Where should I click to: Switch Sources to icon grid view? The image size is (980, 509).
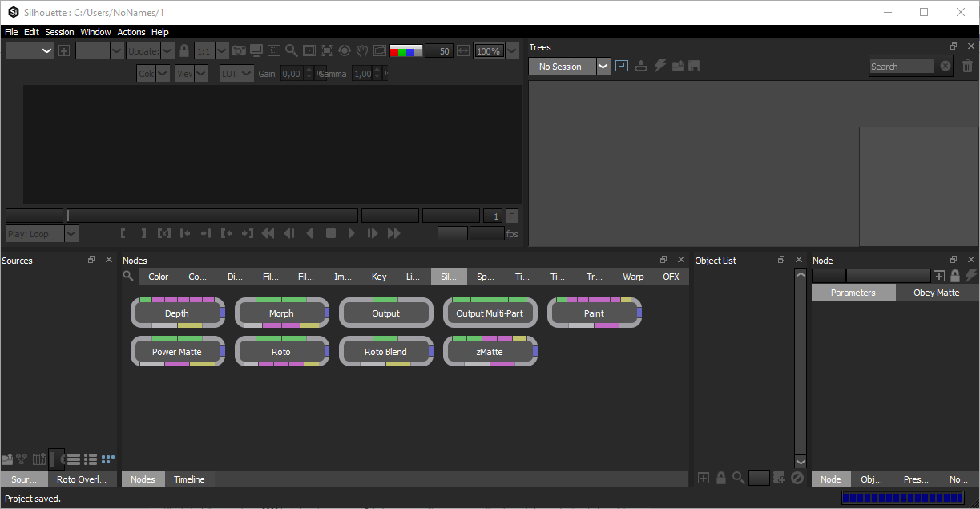[x=108, y=459]
